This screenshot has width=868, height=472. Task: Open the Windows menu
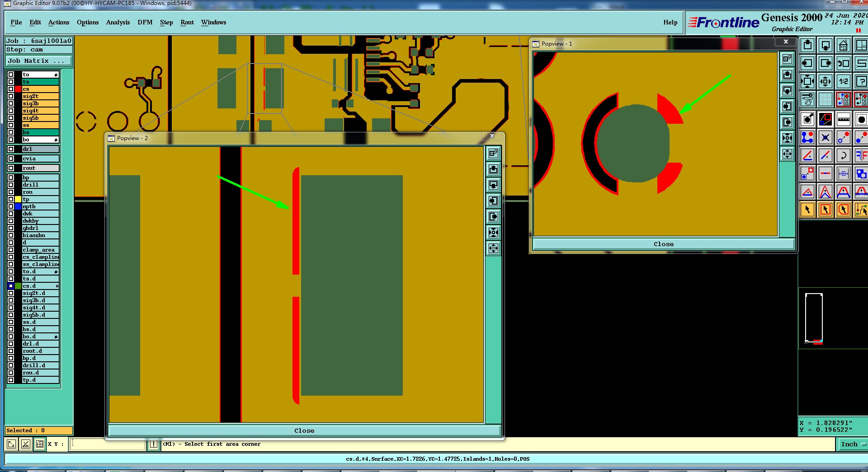(214, 22)
